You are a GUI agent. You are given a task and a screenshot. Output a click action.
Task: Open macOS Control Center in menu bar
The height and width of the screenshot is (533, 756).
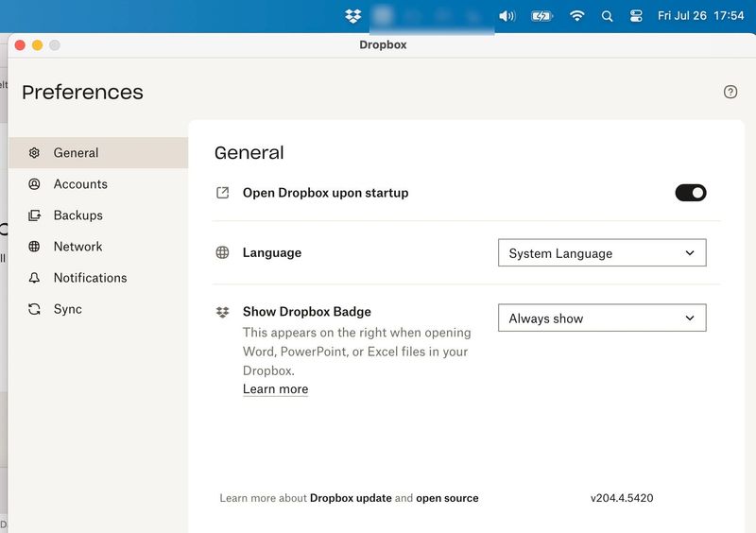coord(635,16)
